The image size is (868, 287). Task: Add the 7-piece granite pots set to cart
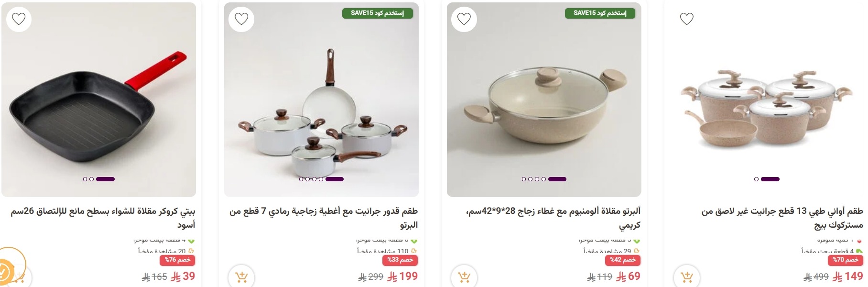coord(241,276)
